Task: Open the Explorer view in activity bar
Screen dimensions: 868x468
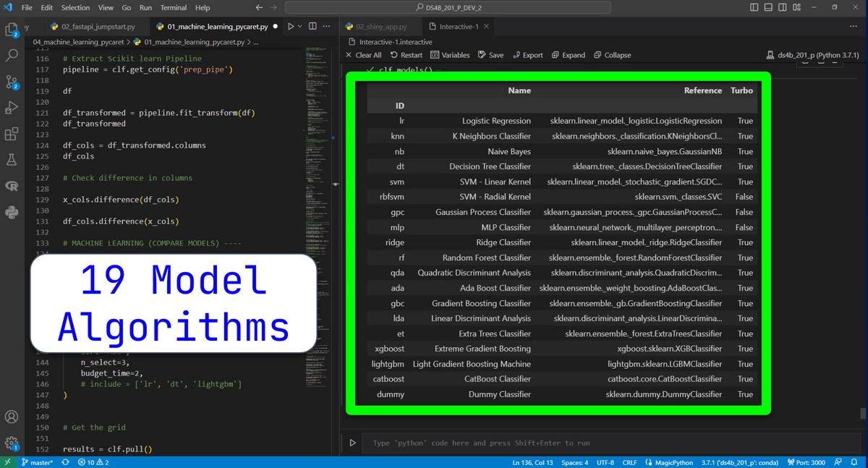Action: pos(12,30)
